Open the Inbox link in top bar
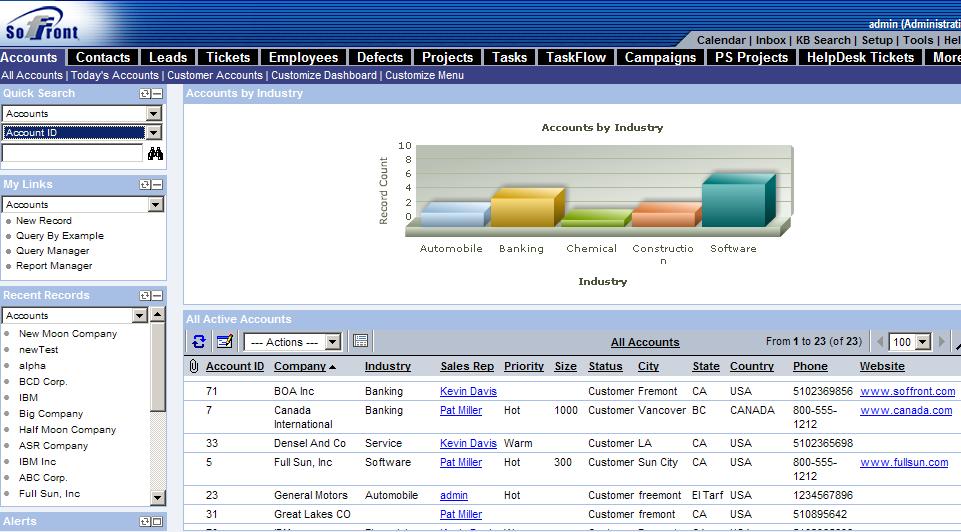 coord(770,40)
